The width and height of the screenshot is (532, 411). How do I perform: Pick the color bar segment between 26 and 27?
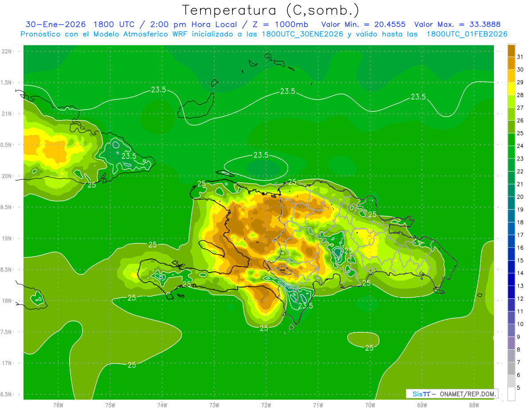coord(511,114)
